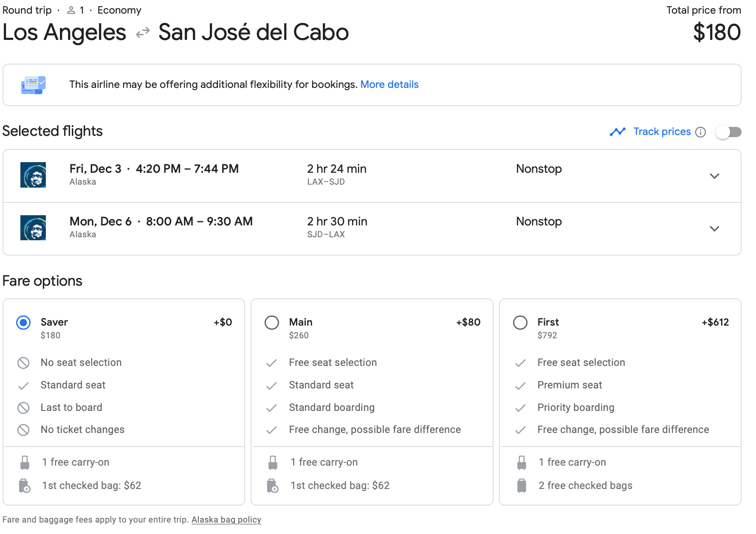Screen dimensions: 756x534
Task: Expand the Mon, Dec 6 flight details
Action: click(x=714, y=228)
